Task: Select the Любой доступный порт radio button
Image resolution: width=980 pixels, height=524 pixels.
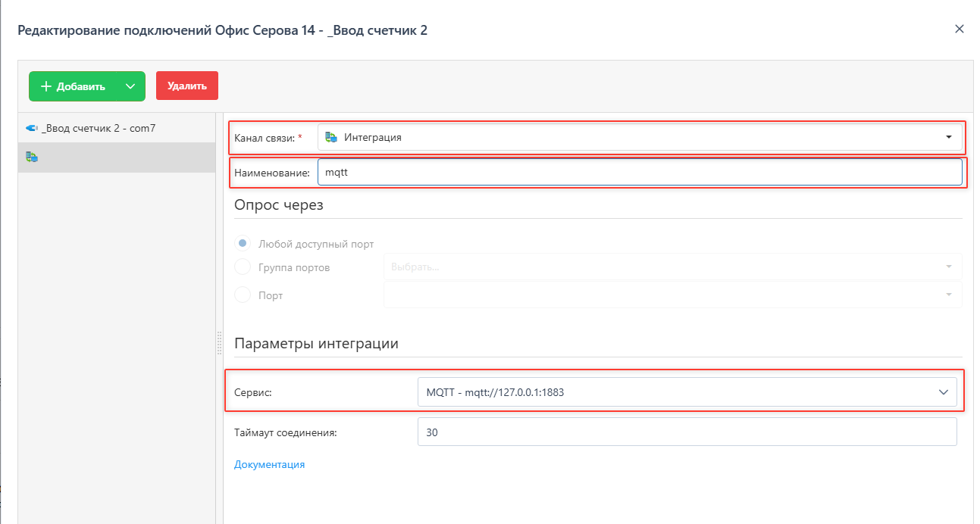Action: tap(243, 244)
